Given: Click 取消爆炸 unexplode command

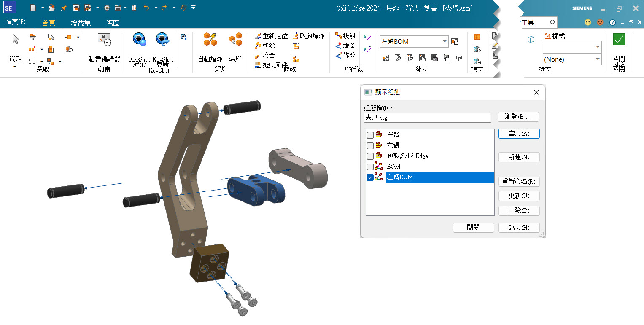Looking at the screenshot, I should click(308, 36).
